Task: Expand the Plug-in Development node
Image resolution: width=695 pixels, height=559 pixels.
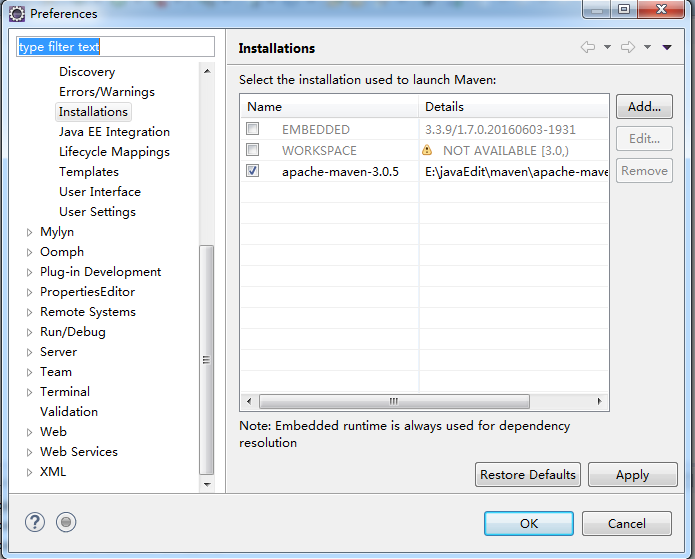Action: pos(29,272)
